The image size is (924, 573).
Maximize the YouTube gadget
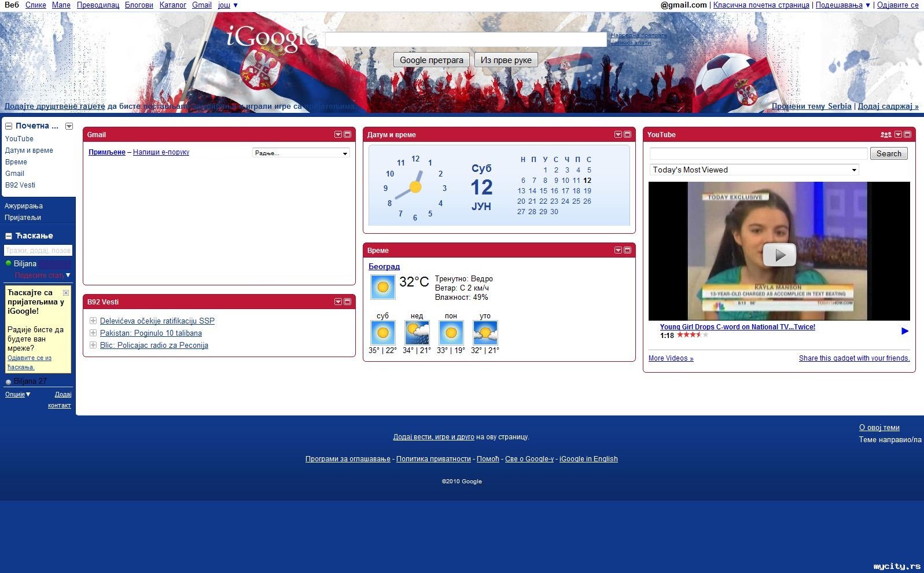click(908, 134)
